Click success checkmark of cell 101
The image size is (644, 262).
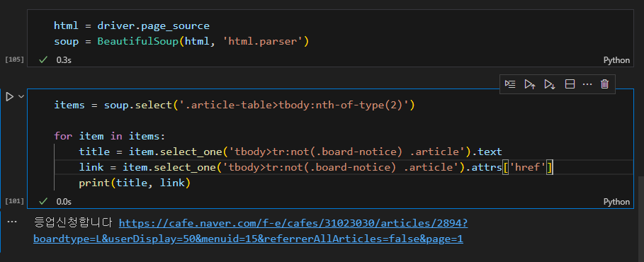tap(43, 202)
